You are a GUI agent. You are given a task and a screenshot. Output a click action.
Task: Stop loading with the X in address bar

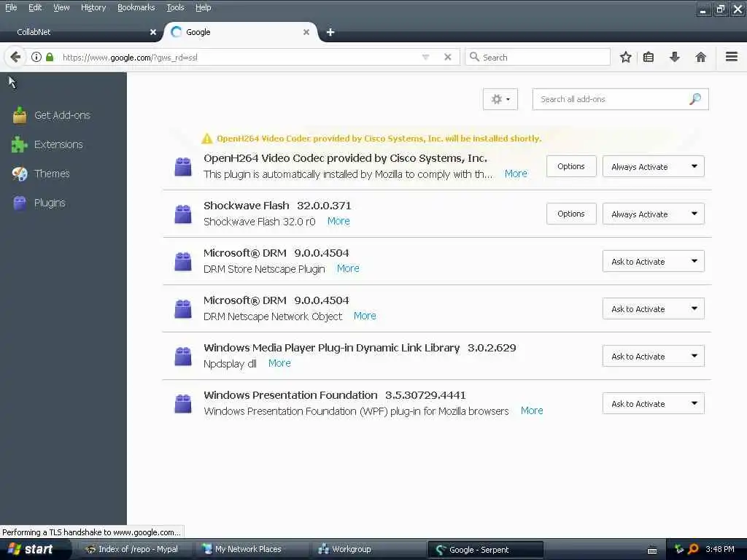click(448, 57)
